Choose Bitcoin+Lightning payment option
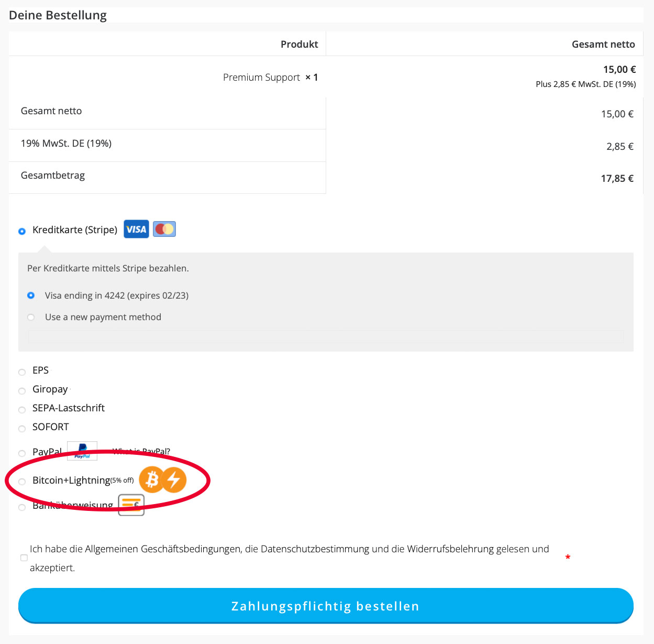 tap(22, 482)
